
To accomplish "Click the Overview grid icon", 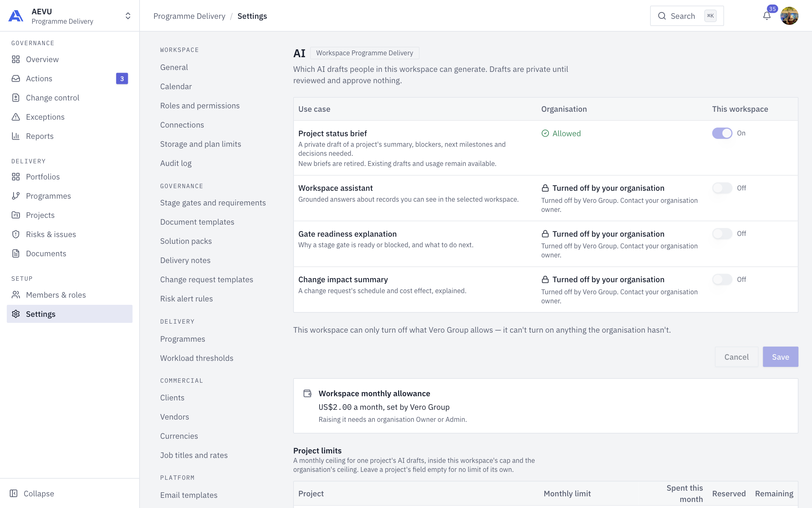I will (x=16, y=59).
